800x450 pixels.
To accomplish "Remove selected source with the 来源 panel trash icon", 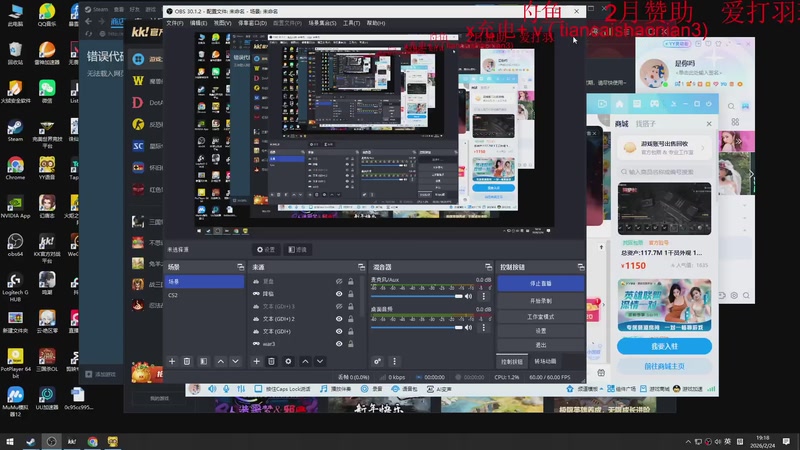I will tap(271, 361).
